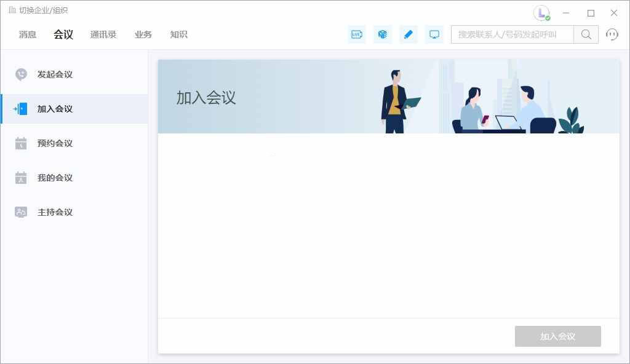630x364 pixels.
Task: Click the 加入会议 confirm button
Action: tap(557, 336)
